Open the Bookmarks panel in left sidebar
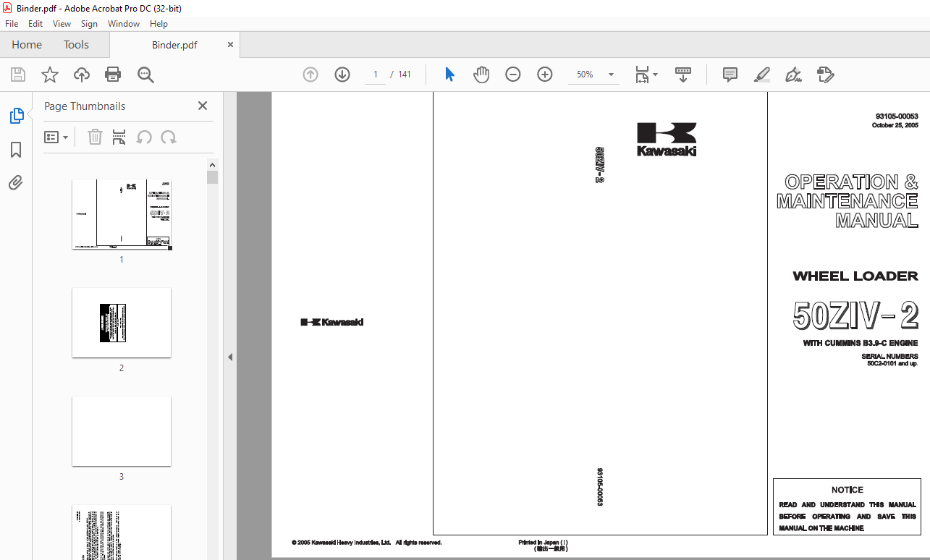This screenshot has height=560, width=930. pyautogui.click(x=16, y=150)
